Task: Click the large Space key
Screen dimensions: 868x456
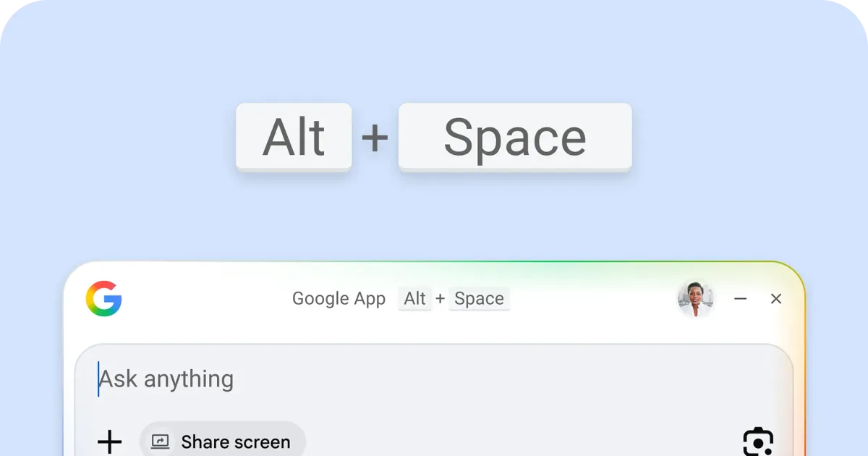Action: tap(515, 137)
